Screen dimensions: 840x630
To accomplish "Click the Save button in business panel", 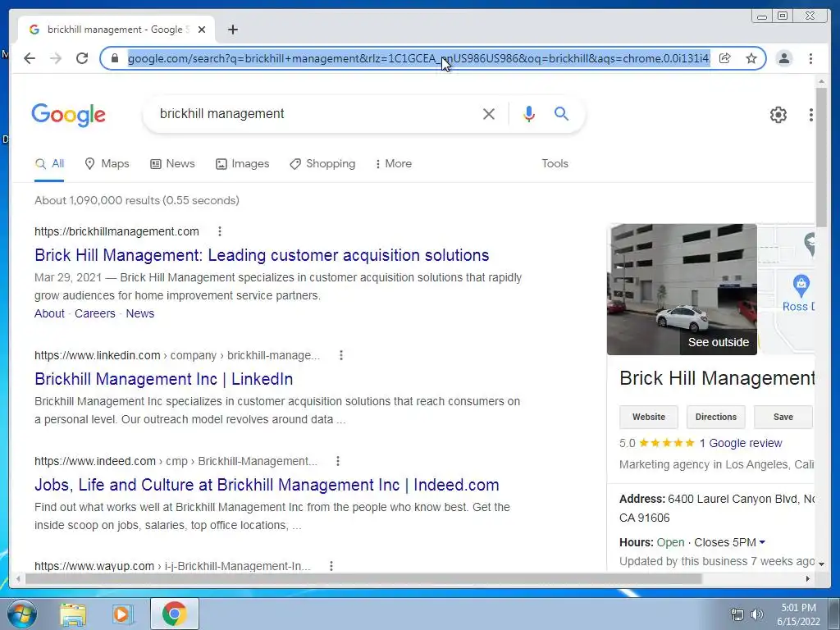I will (783, 417).
